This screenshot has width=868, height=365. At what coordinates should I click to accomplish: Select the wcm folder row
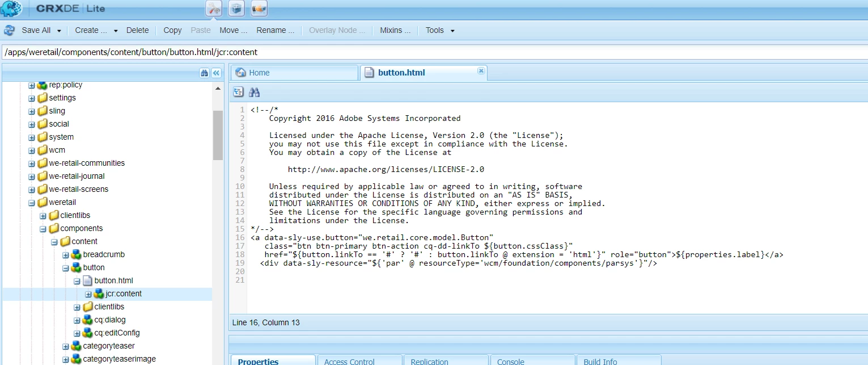tap(107, 150)
